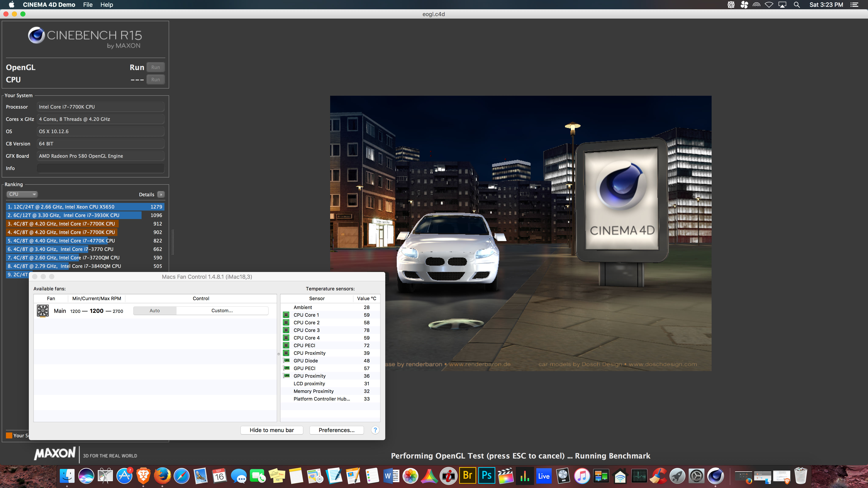Click the Info text field
The image size is (868, 488).
(x=100, y=168)
